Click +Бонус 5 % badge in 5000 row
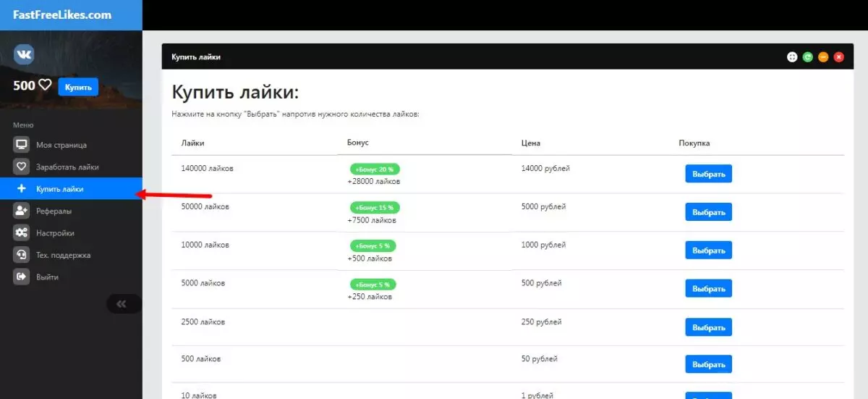 pos(373,285)
